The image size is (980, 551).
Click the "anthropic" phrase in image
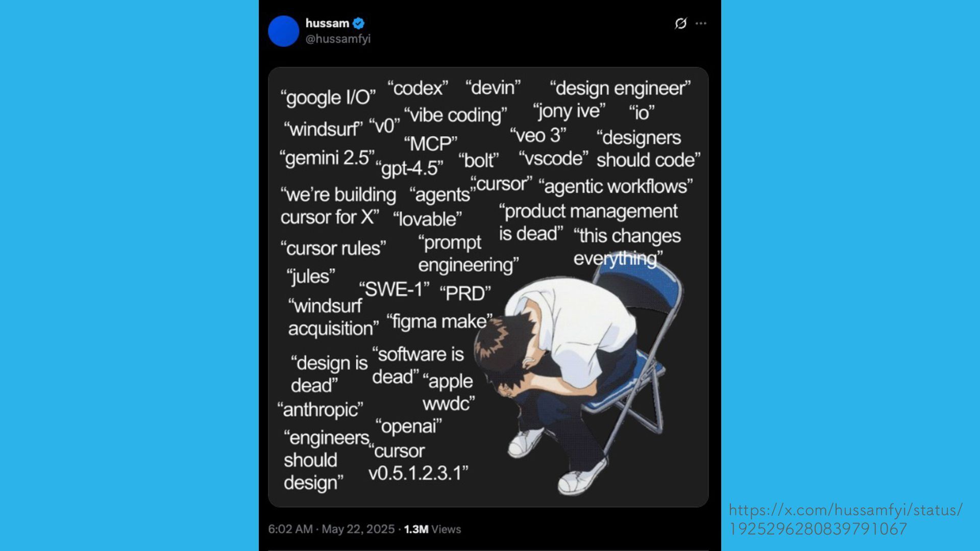click(x=320, y=410)
